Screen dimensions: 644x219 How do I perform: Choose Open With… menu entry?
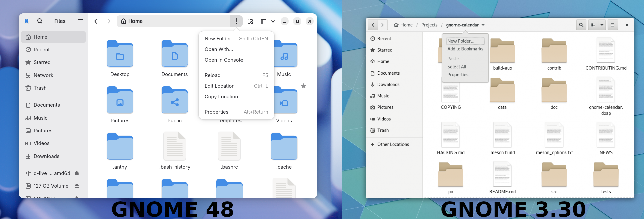point(236,49)
